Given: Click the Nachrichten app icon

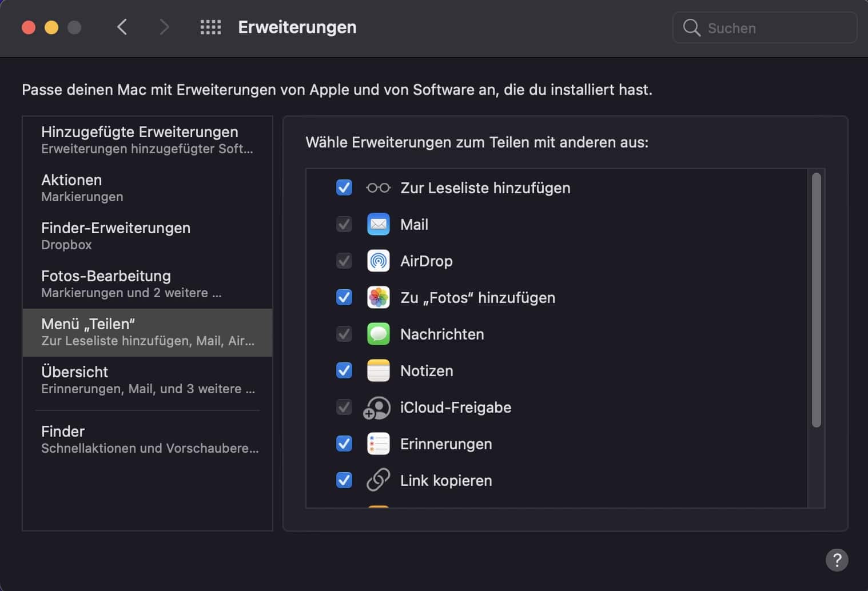Looking at the screenshot, I should pyautogui.click(x=378, y=334).
